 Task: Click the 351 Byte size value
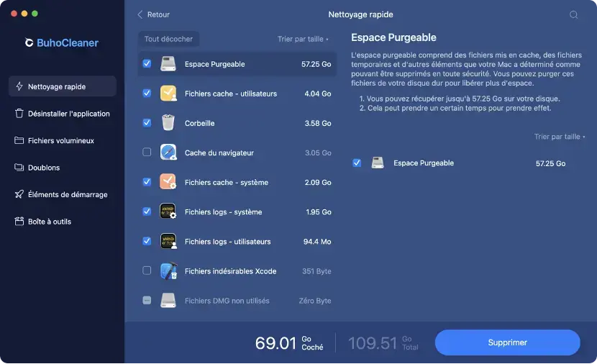pyautogui.click(x=316, y=271)
